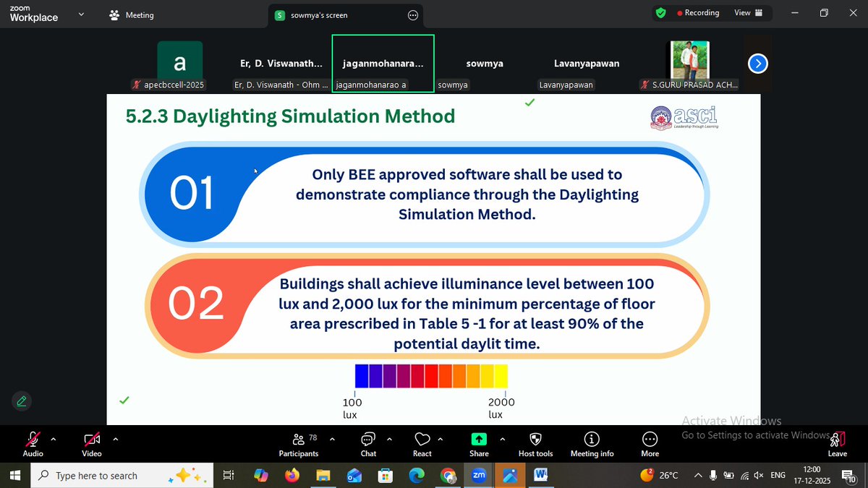Open Google Chrome from the taskbar

coord(448,475)
